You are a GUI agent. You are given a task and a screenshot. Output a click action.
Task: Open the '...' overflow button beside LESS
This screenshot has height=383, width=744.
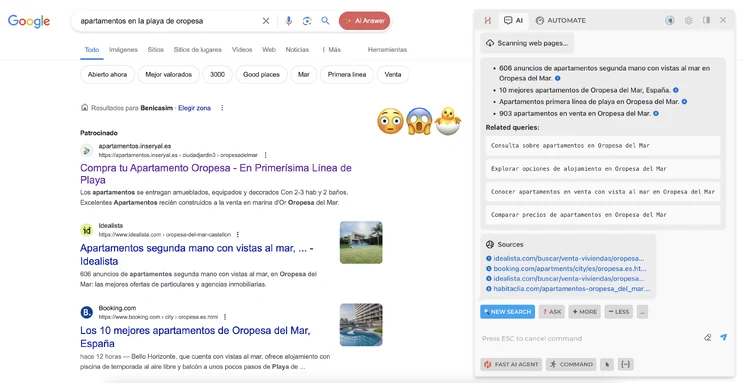642,312
